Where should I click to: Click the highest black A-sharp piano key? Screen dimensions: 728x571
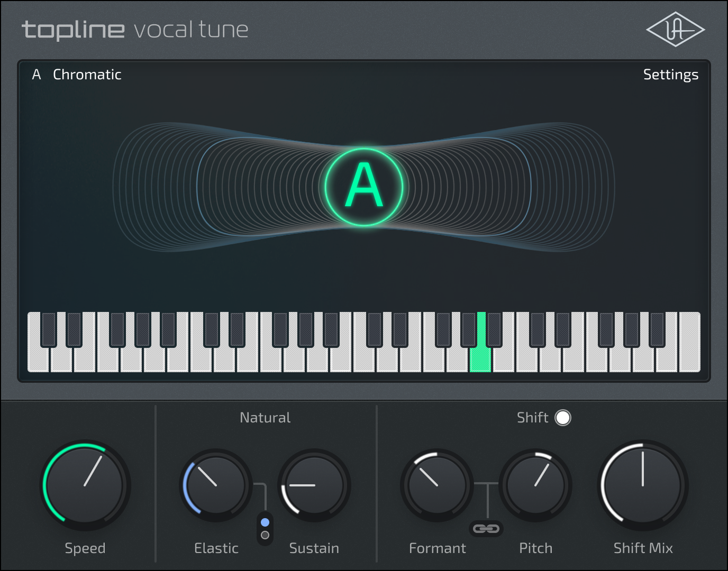(657, 329)
